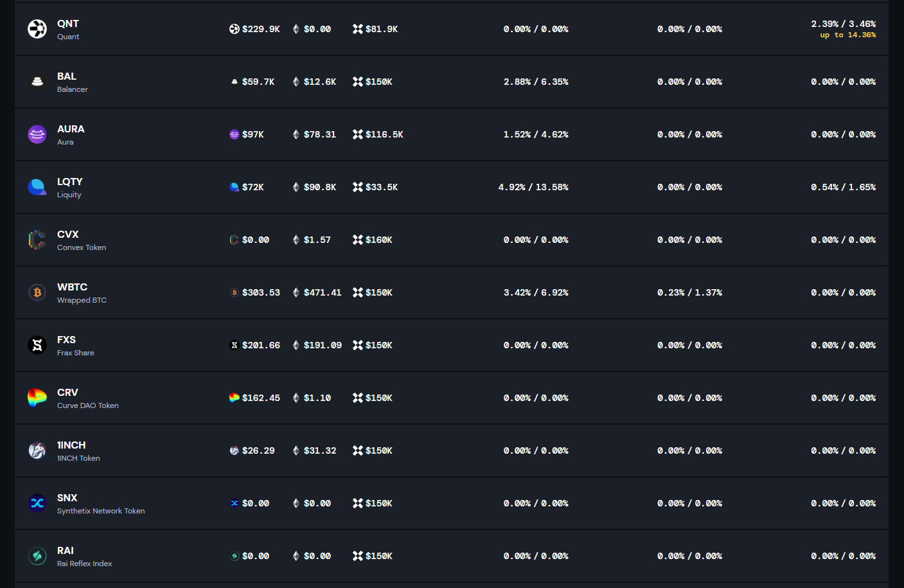Click the 1INCH token logo
This screenshot has width=904, height=588.
[37, 450]
